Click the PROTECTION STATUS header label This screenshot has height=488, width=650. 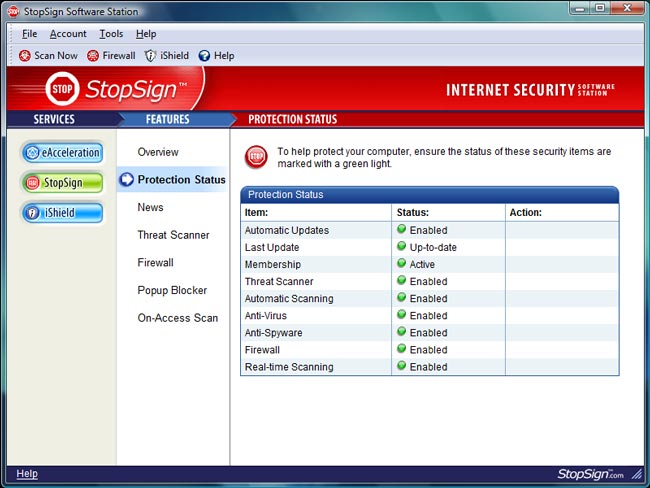(293, 119)
